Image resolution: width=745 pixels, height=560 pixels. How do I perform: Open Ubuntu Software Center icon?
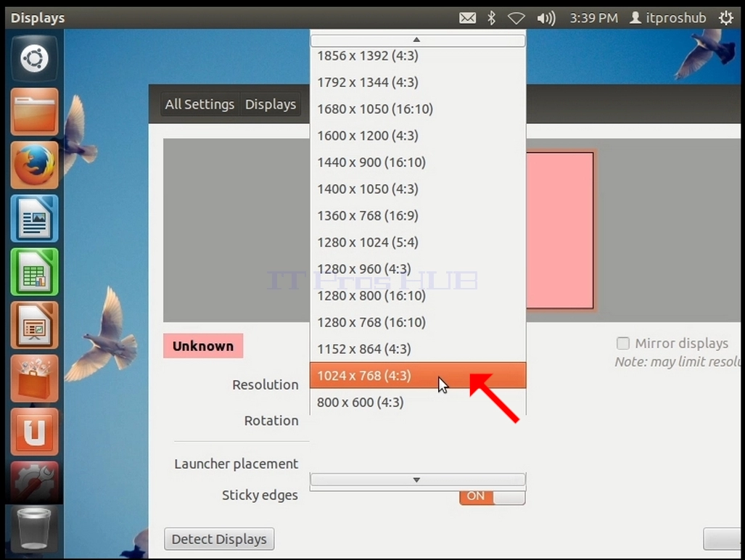34,379
